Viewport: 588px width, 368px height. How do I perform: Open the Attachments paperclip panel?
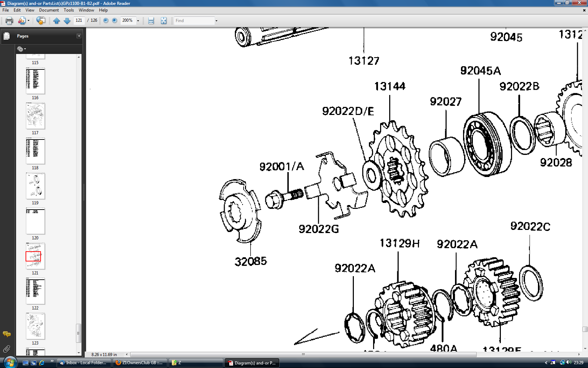pyautogui.click(x=7, y=349)
